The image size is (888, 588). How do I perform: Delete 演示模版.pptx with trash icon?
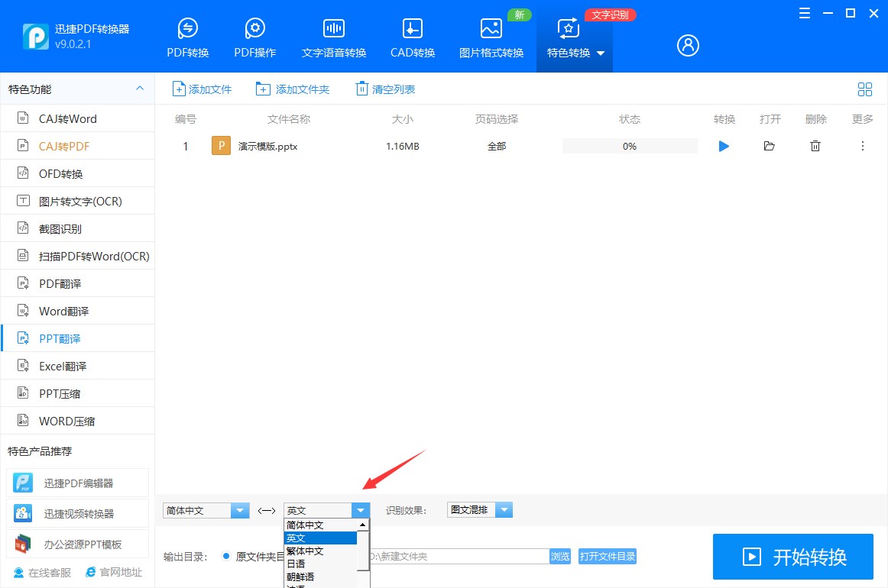coord(815,146)
